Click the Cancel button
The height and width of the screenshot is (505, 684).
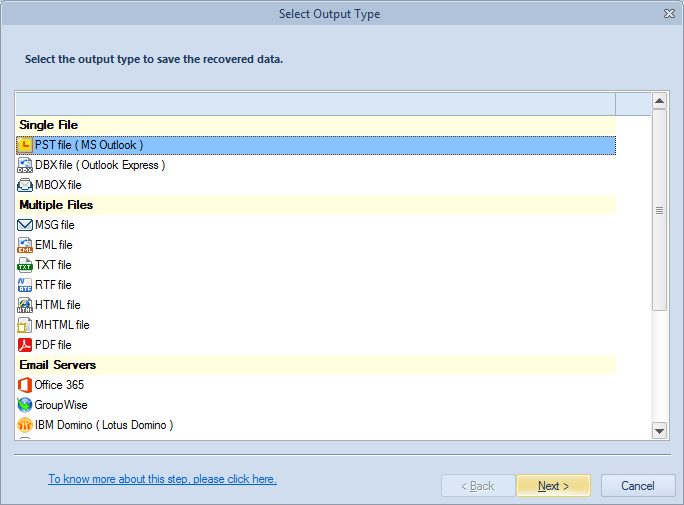[638, 486]
